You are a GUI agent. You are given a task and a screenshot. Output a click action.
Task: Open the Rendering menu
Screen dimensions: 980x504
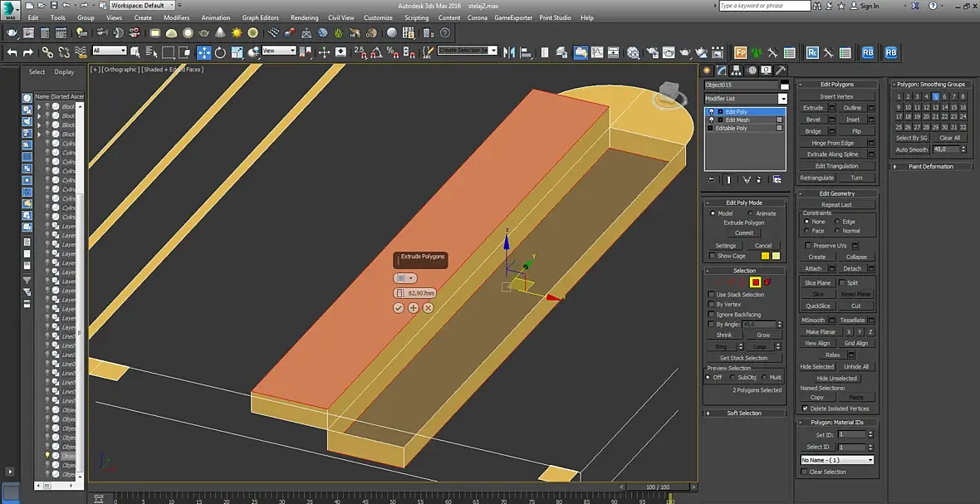[304, 17]
